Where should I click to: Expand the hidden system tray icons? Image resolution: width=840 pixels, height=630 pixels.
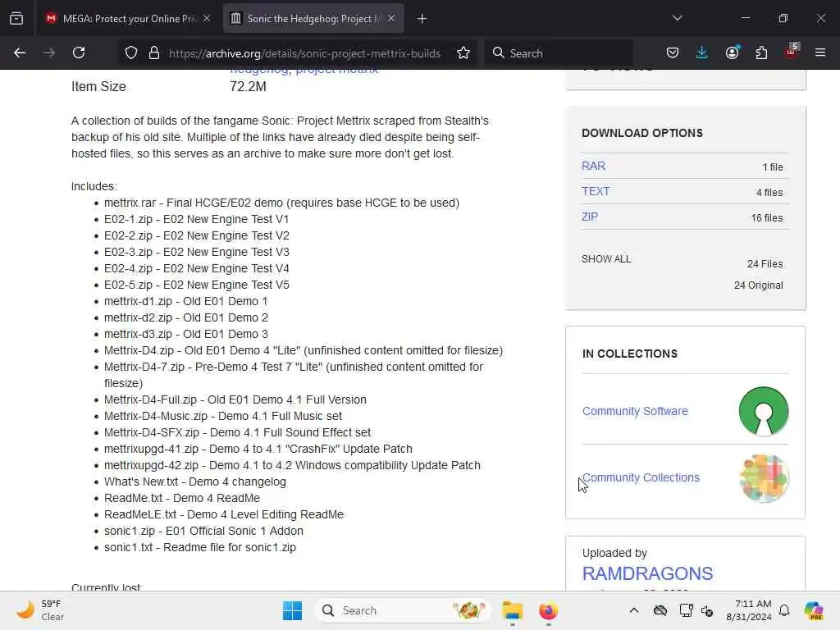[634, 610]
